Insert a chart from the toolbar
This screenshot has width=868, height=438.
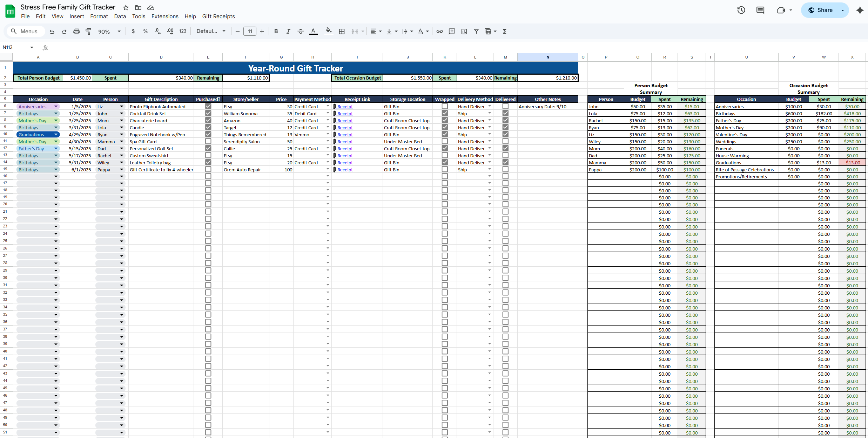(464, 31)
